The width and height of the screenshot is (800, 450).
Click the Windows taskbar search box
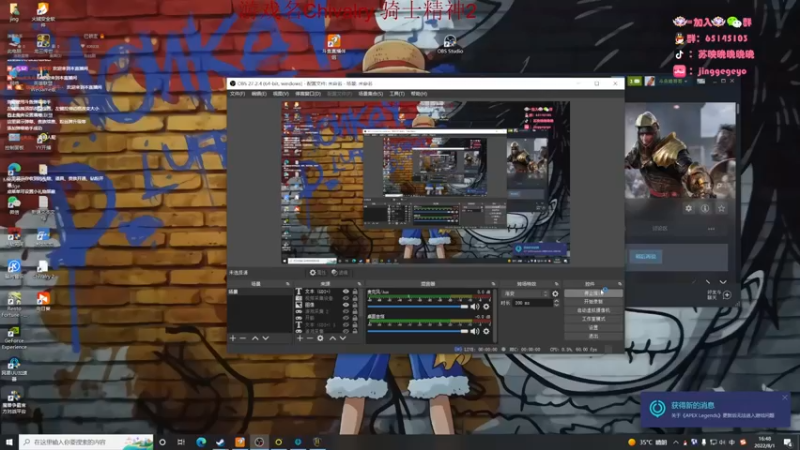click(x=86, y=442)
